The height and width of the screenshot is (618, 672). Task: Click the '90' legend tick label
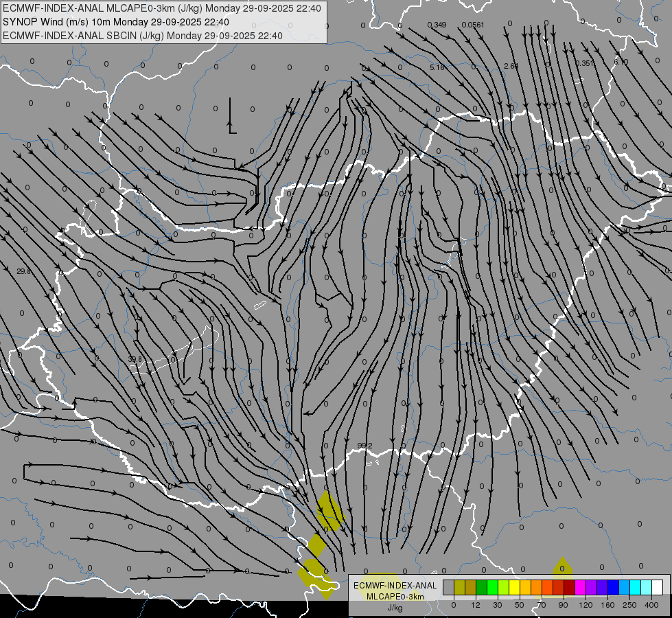point(563,605)
